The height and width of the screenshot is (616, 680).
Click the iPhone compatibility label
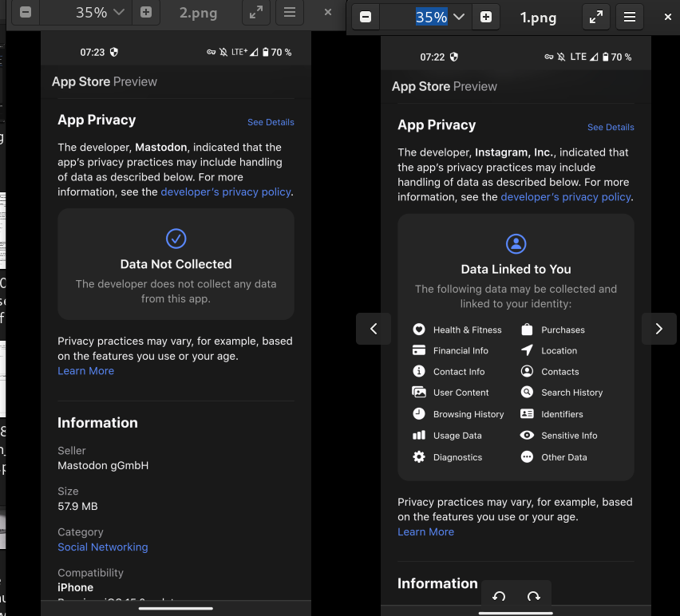[76, 587]
